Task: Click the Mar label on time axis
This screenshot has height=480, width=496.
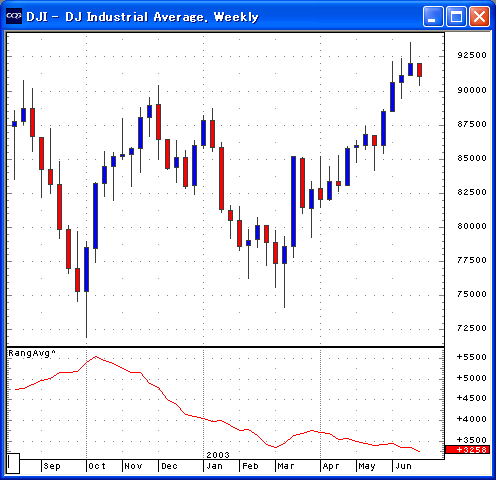Action: click(x=286, y=466)
